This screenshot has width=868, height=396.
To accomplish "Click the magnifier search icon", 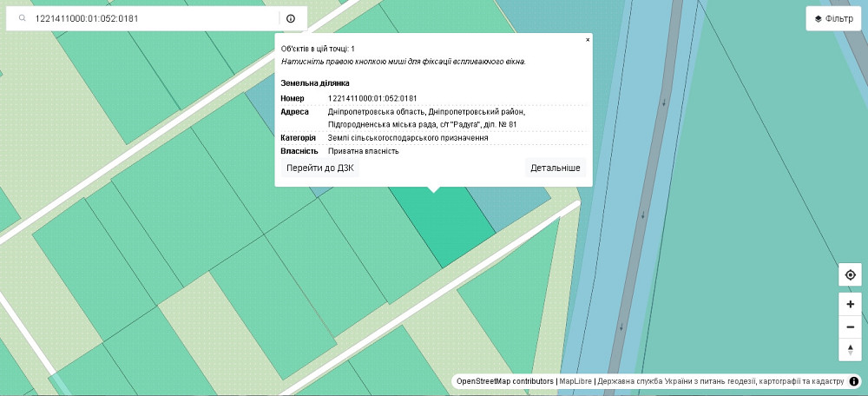I will 22,18.
